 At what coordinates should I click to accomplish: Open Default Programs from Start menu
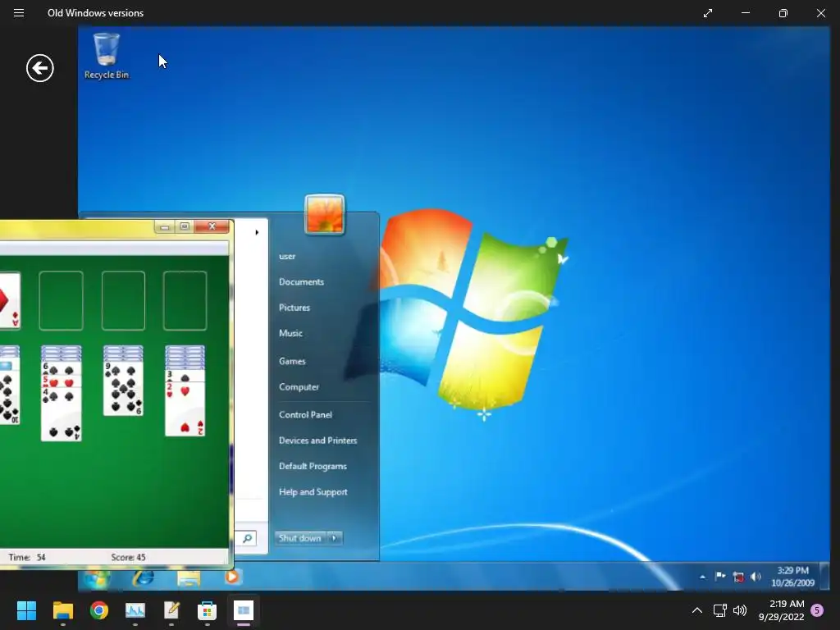[x=313, y=466]
